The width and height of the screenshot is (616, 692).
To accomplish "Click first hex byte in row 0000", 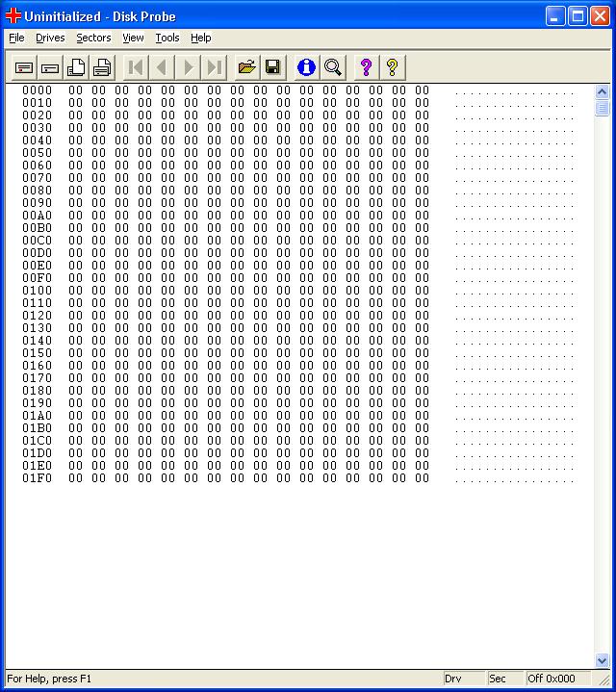I will tap(75, 90).
